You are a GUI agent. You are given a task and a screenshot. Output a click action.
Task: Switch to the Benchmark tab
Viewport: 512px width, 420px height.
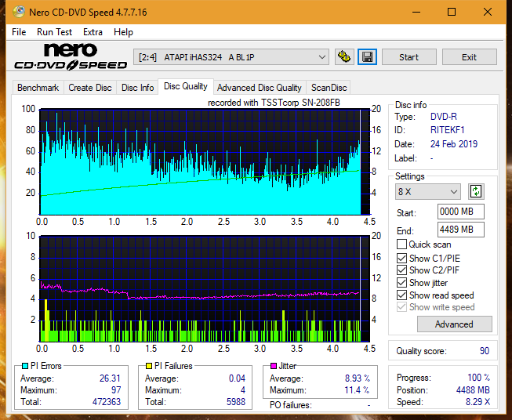[x=38, y=88]
